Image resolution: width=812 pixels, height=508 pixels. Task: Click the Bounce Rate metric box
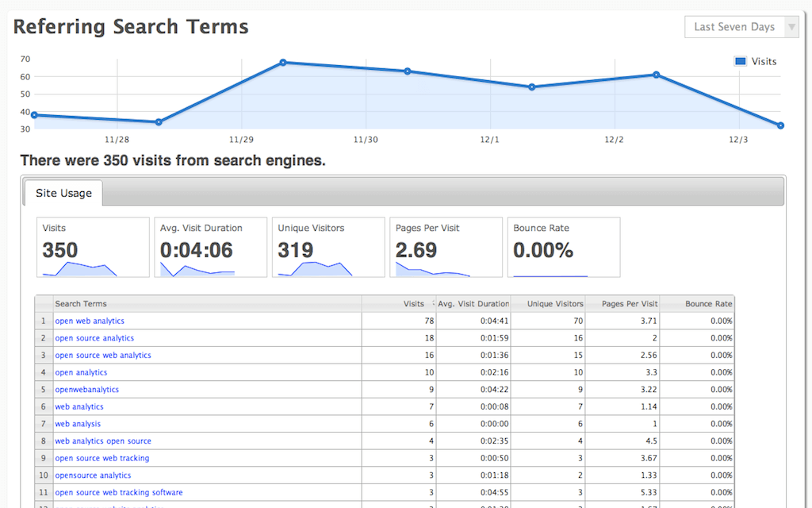click(563, 247)
